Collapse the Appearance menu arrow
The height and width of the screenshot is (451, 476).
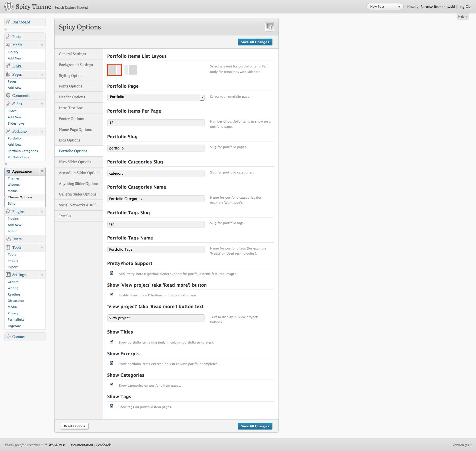(x=42, y=171)
